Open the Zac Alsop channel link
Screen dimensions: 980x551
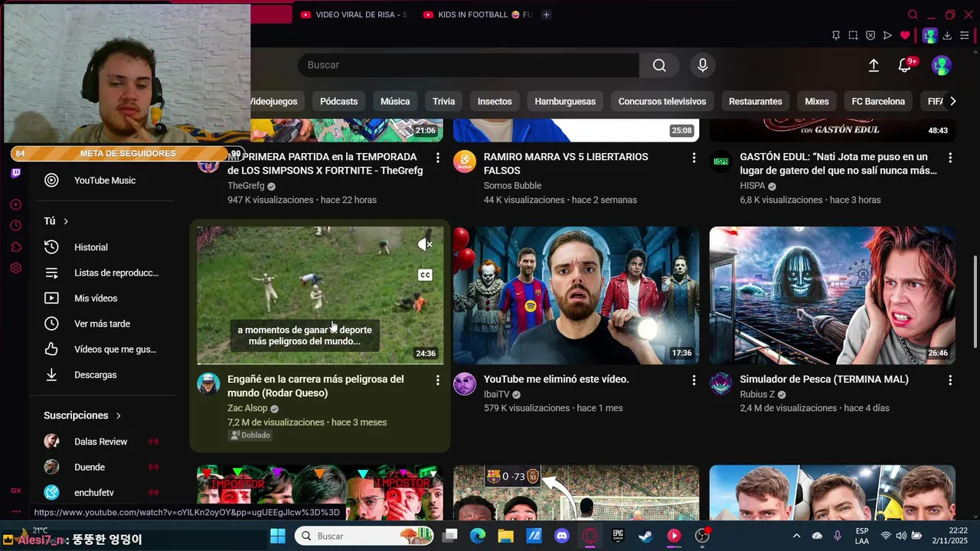tap(247, 408)
